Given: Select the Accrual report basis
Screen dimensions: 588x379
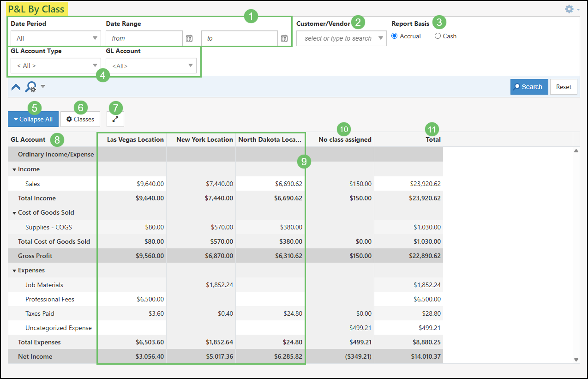Looking at the screenshot, I should click(x=395, y=36).
